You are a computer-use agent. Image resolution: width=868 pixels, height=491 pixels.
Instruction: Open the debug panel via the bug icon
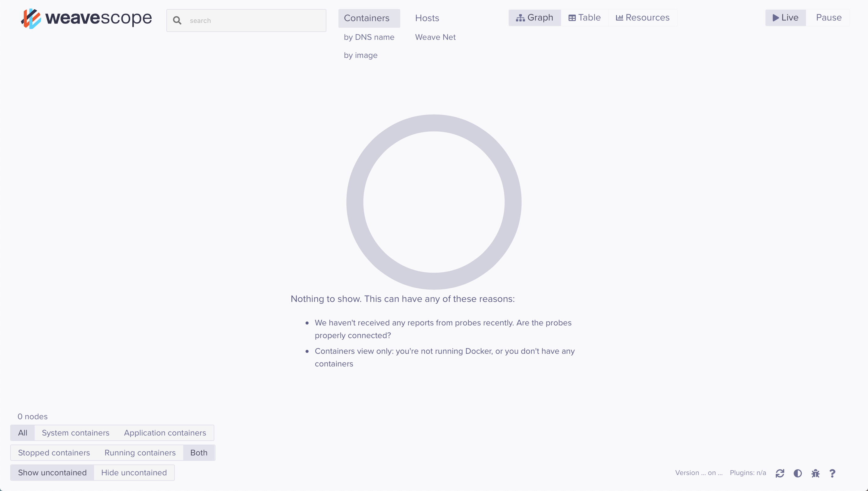click(815, 473)
